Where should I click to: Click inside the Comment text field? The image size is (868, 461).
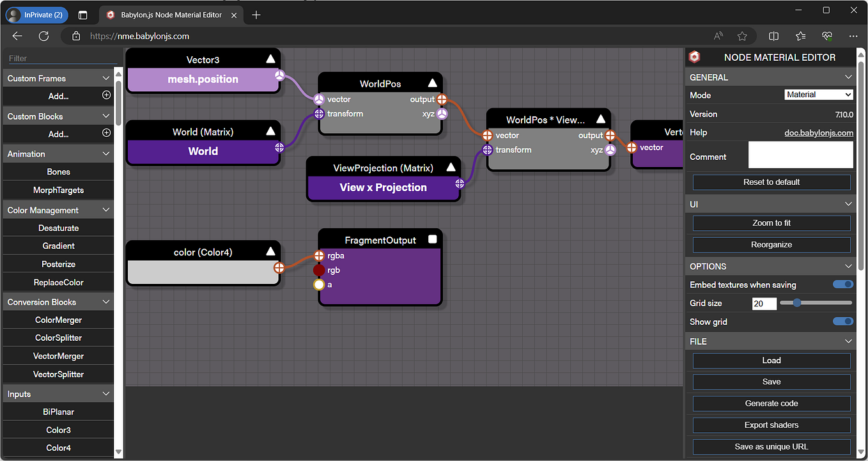point(800,155)
